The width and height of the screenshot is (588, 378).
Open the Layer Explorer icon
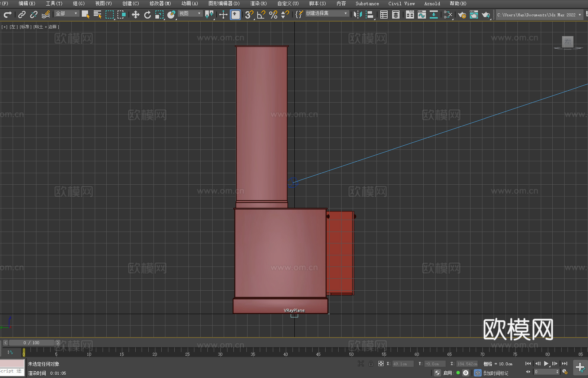396,14
